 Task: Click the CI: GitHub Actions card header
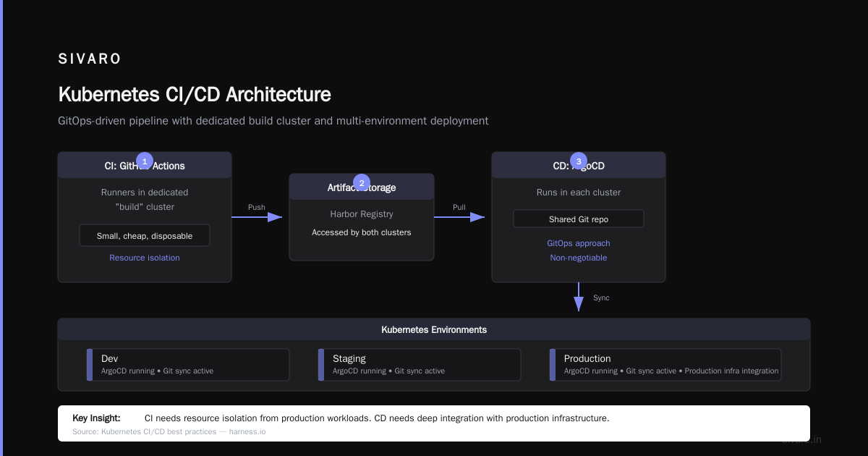[x=145, y=166]
